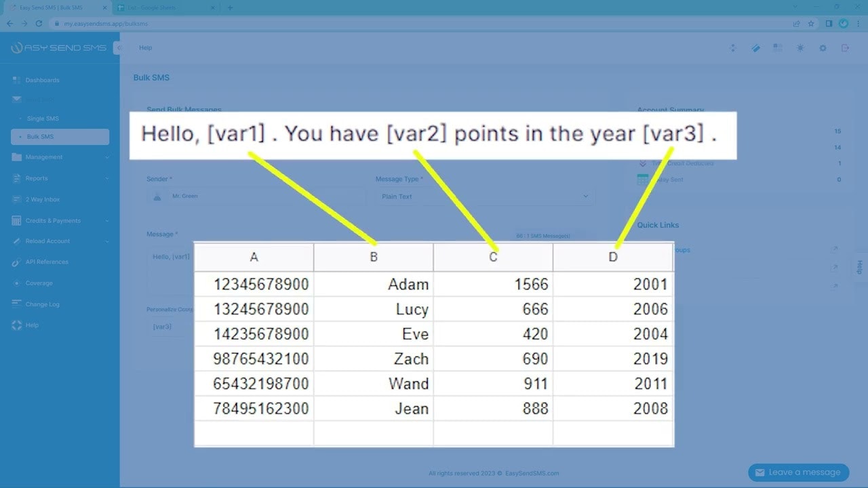868x488 pixels.
Task: Click the Sender field showing Mr. Green
Action: coord(256,197)
